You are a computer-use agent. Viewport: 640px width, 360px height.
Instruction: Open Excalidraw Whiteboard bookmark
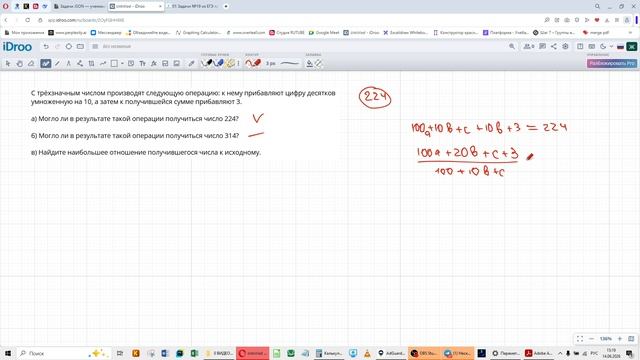(405, 33)
